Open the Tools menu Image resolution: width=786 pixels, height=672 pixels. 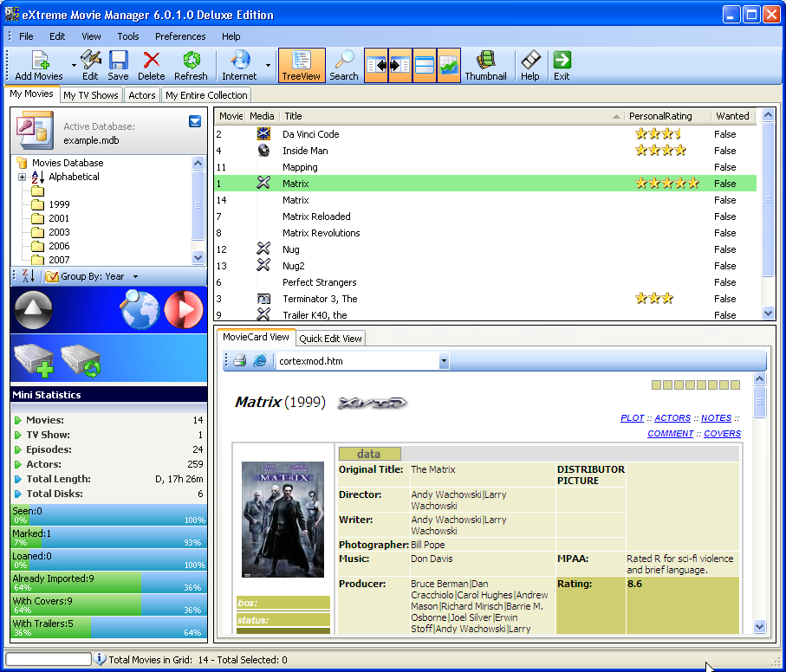[128, 36]
